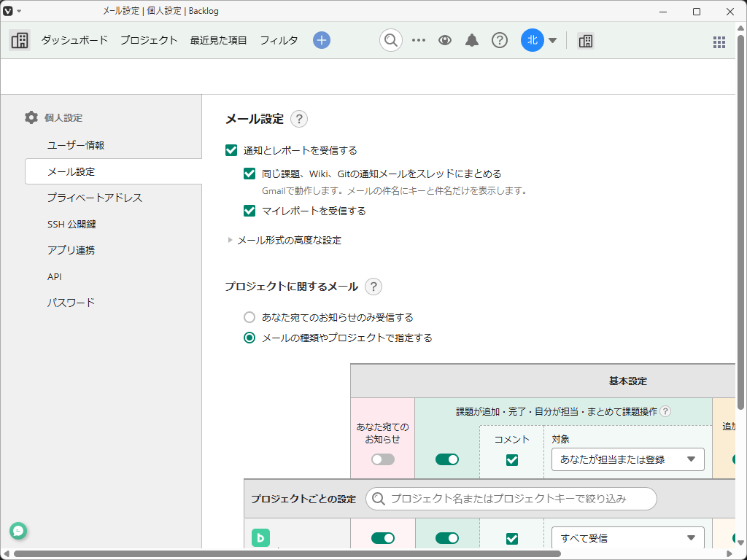Screen dimensions: 747x560
Task: Click the 個人設定 sidebar heading
Action: pyautogui.click(x=63, y=117)
